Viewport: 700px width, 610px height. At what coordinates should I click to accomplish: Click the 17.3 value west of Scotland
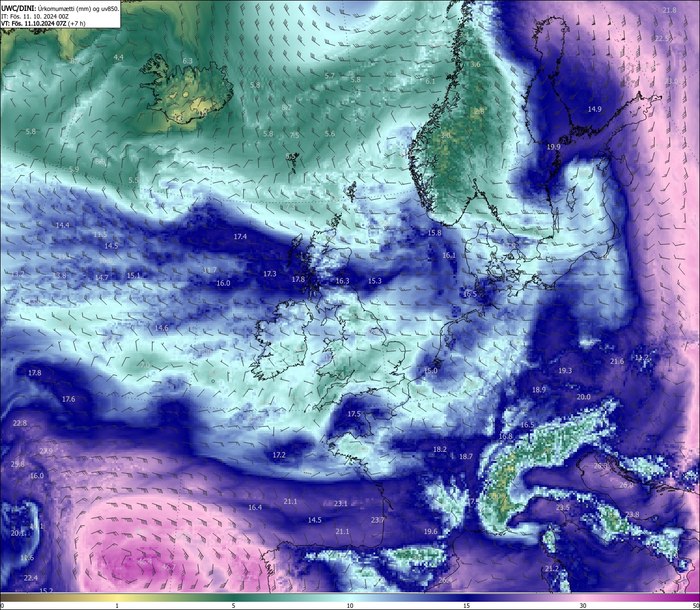coord(270,274)
